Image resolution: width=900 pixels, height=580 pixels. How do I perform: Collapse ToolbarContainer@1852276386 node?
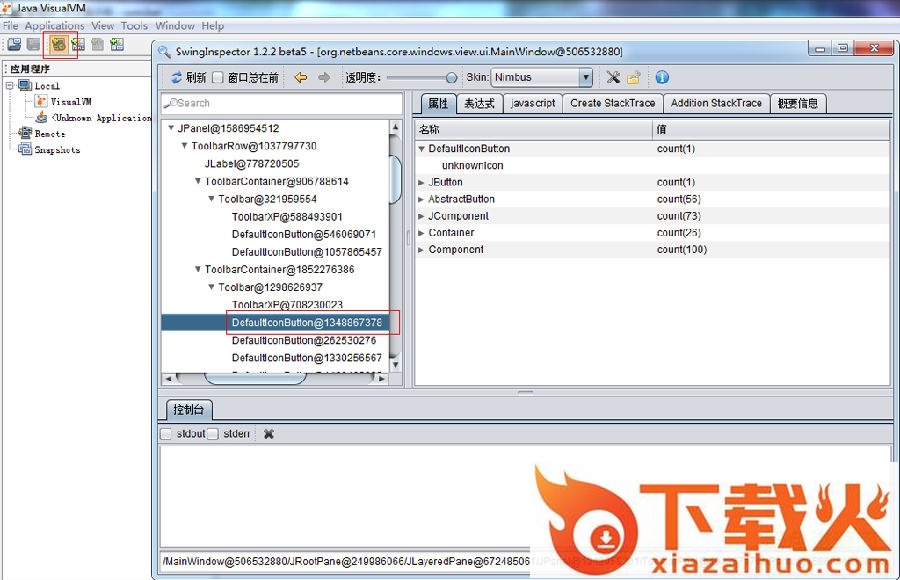click(198, 269)
